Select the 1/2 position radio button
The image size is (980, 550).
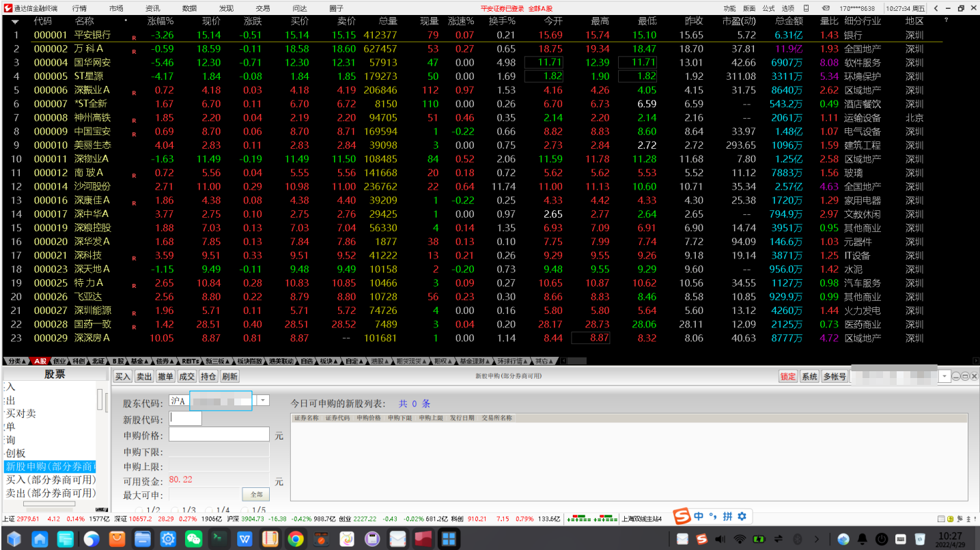click(139, 510)
